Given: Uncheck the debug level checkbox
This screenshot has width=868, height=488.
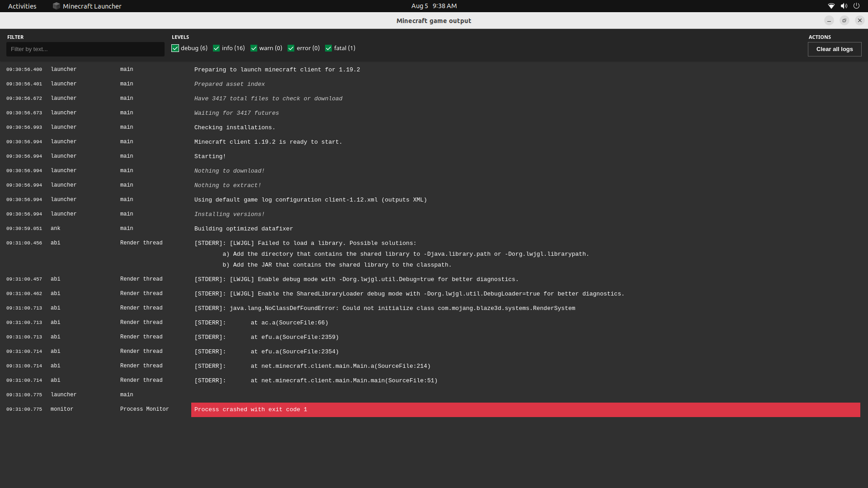Looking at the screenshot, I should [x=175, y=48].
